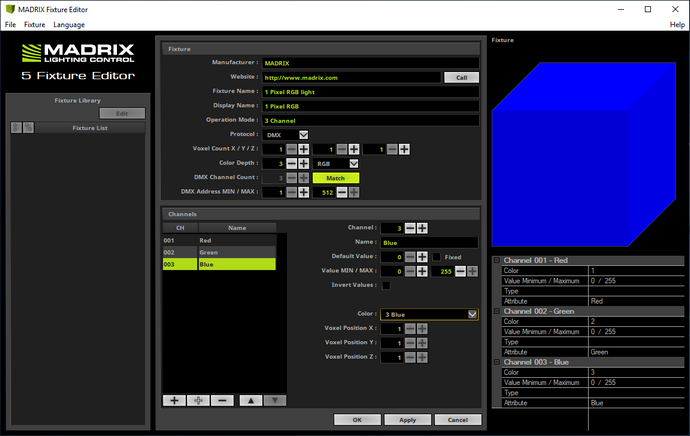Toggle the Invert Values checkbox
Screen dimensions: 690x436
(386, 286)
